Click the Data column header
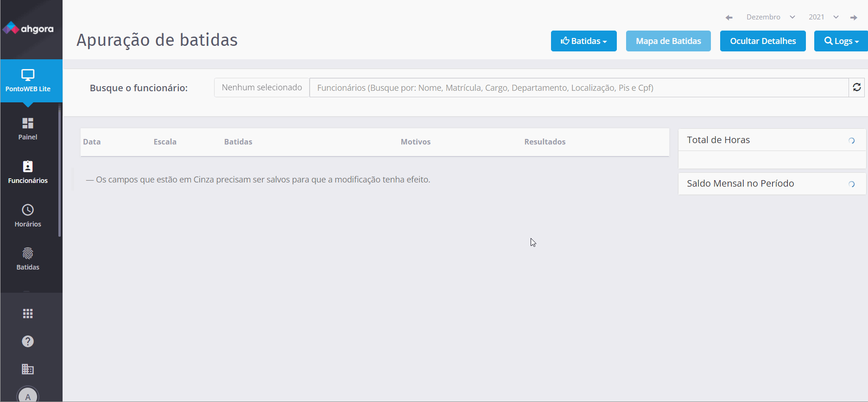The width and height of the screenshot is (868, 402). click(x=92, y=142)
